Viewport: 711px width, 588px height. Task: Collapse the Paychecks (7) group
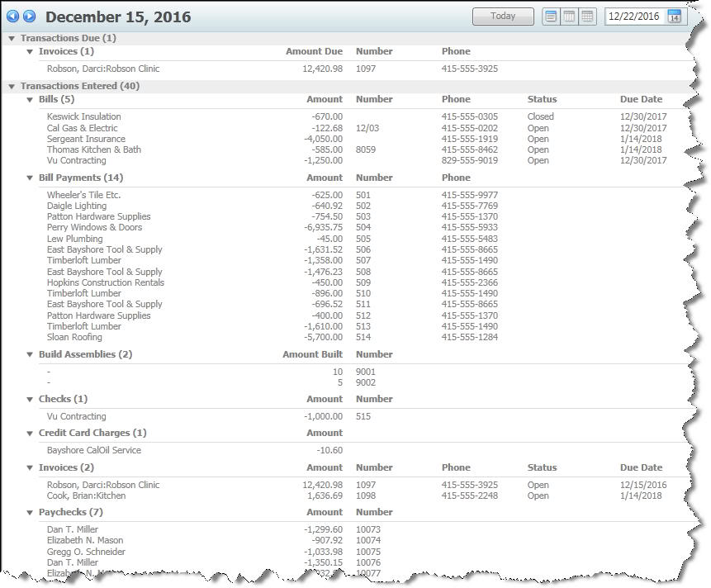coord(30,512)
